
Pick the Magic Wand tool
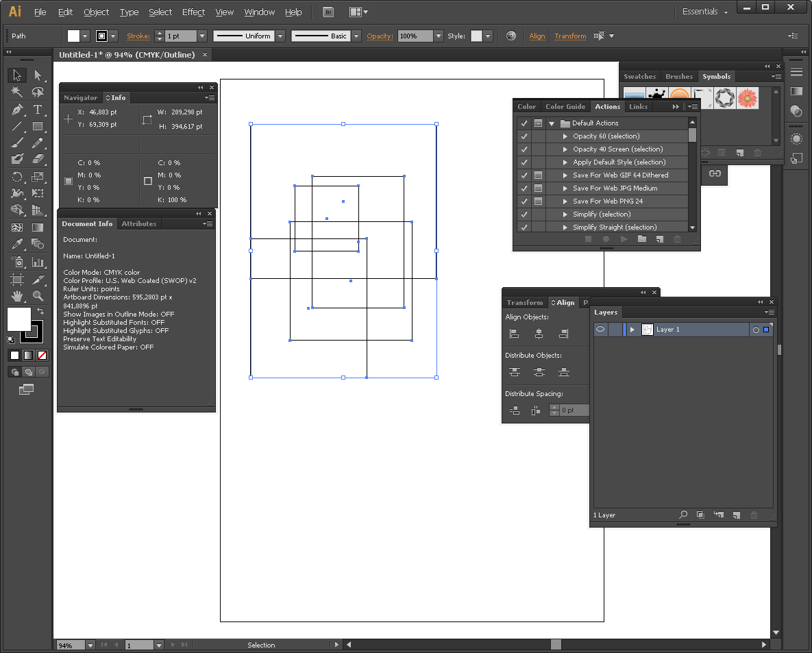(x=17, y=92)
